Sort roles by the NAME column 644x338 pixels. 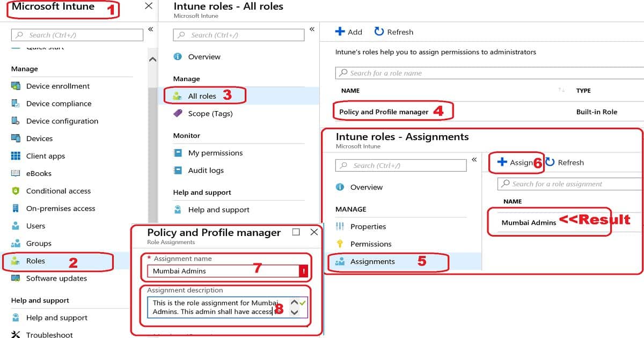[x=349, y=90]
